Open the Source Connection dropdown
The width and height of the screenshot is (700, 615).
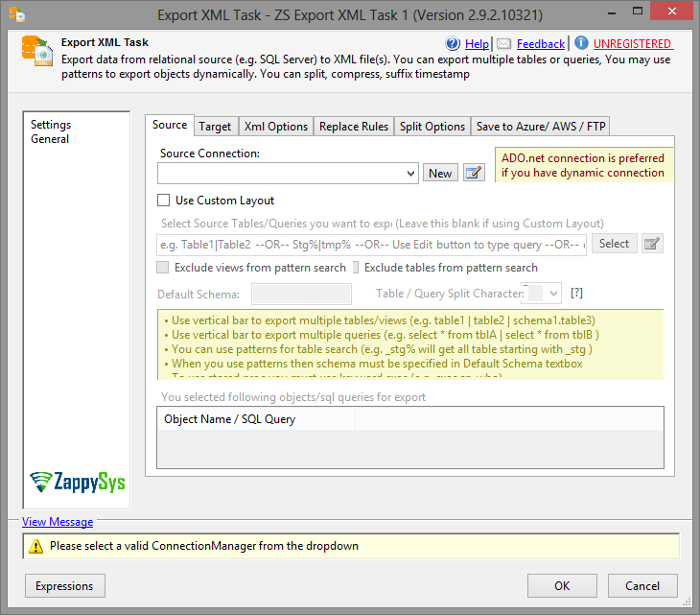(410, 174)
